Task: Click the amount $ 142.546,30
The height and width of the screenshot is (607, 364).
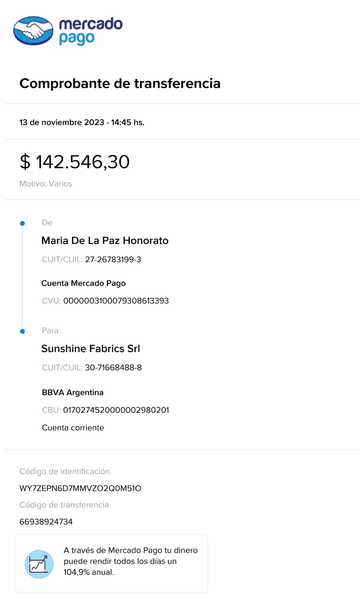Action: [75, 162]
